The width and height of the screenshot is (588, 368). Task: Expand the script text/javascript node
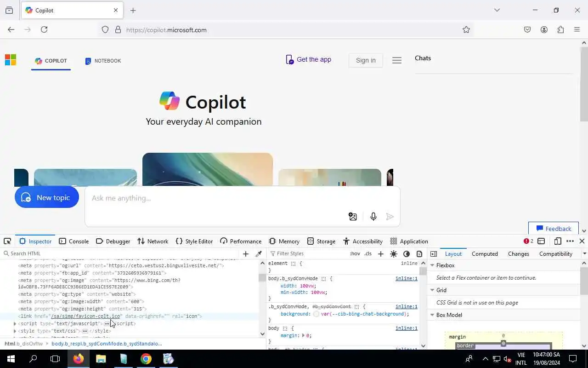click(x=15, y=323)
